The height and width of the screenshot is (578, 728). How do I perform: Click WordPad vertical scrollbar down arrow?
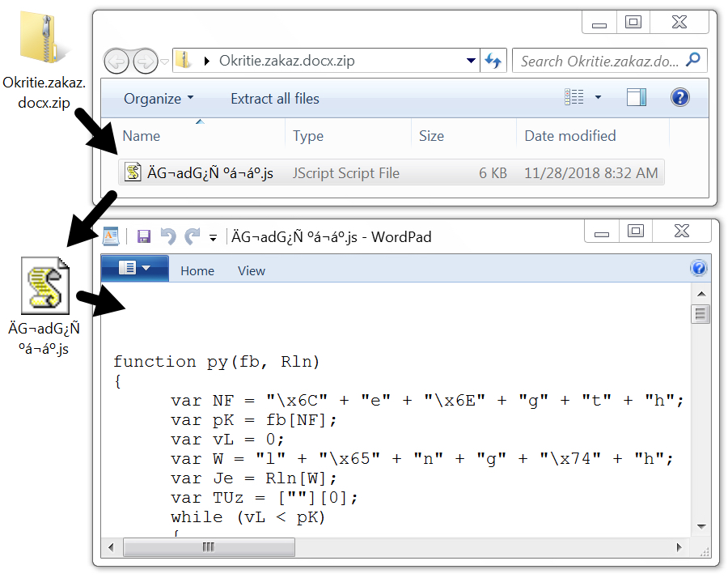click(x=701, y=526)
